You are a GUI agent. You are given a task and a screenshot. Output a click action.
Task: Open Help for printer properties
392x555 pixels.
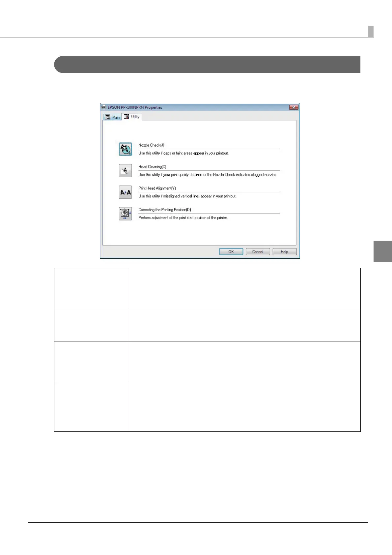point(285,251)
